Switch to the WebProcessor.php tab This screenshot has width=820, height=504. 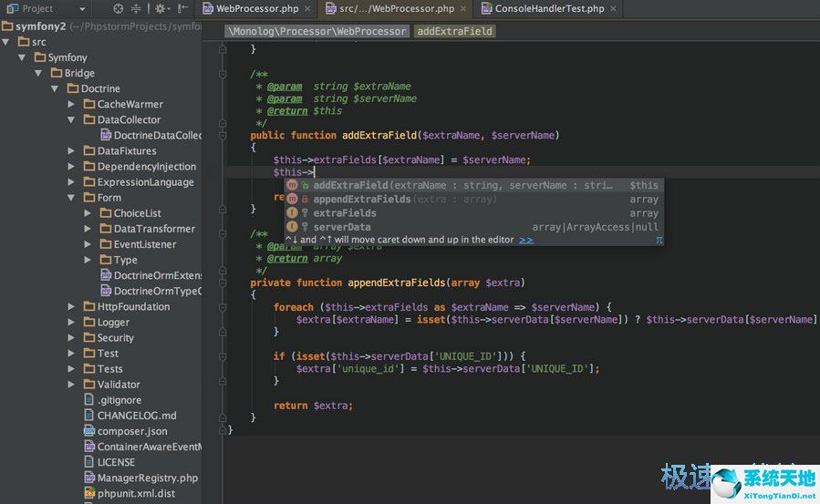click(257, 8)
